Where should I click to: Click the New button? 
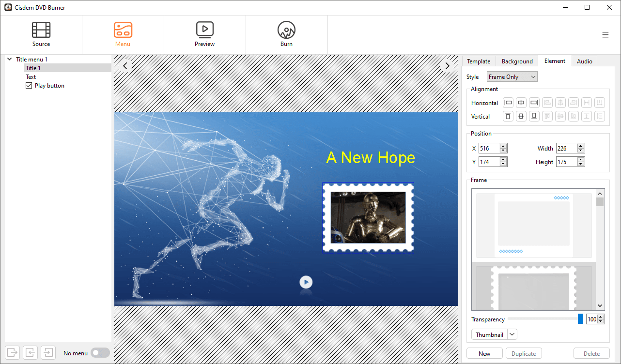coord(484,353)
